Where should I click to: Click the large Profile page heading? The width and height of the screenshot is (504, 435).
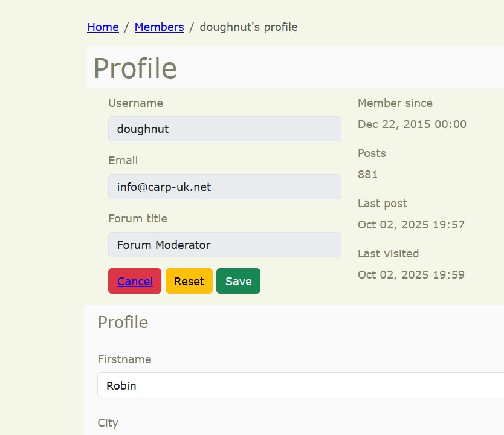(135, 68)
